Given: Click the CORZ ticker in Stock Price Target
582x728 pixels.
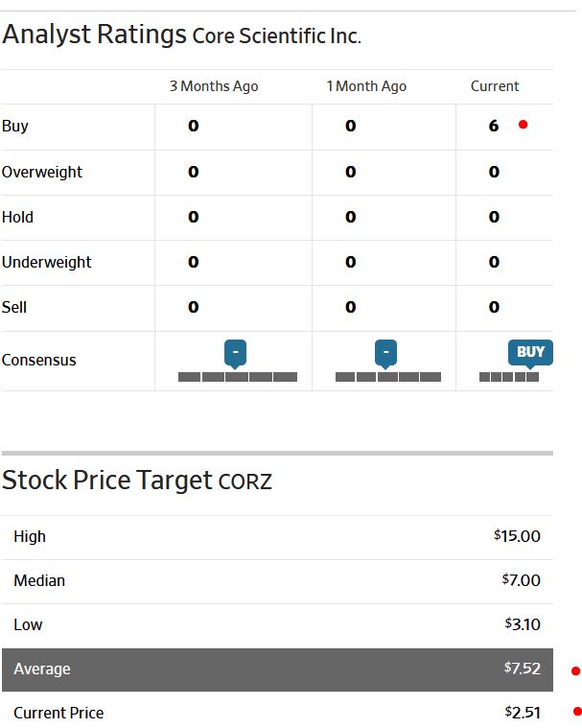Looking at the screenshot, I should coord(245,481).
